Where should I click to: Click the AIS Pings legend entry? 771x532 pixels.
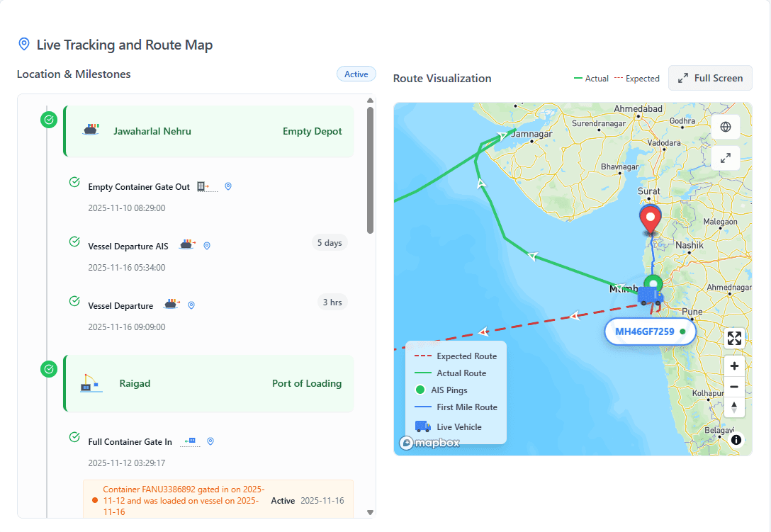pyautogui.click(x=441, y=390)
